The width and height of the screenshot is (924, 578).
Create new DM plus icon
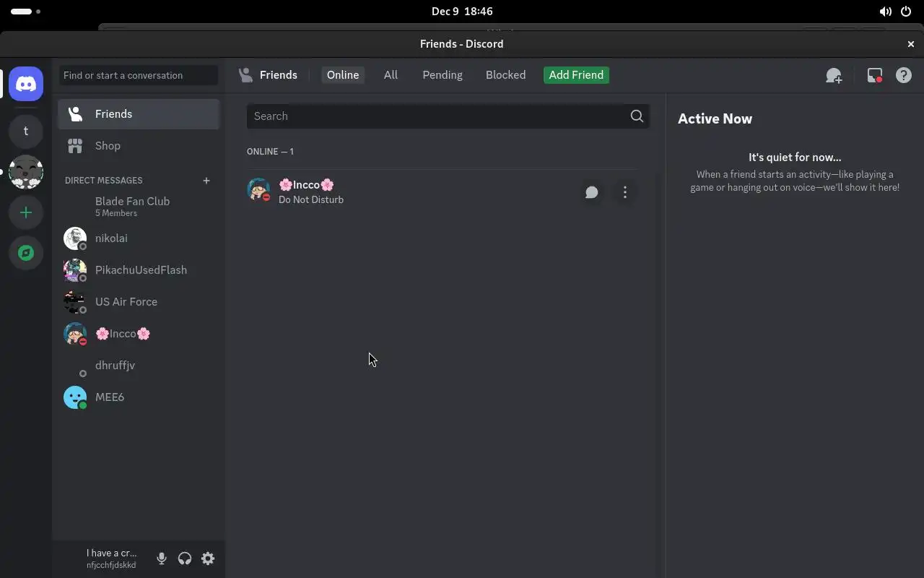point(206,181)
